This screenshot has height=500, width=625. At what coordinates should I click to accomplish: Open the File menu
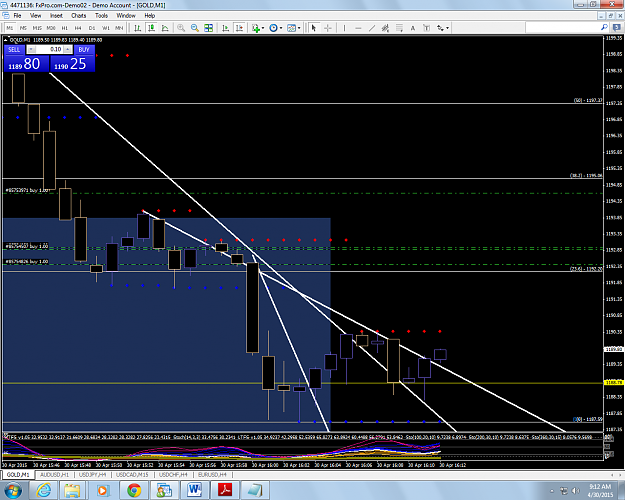coord(18,16)
